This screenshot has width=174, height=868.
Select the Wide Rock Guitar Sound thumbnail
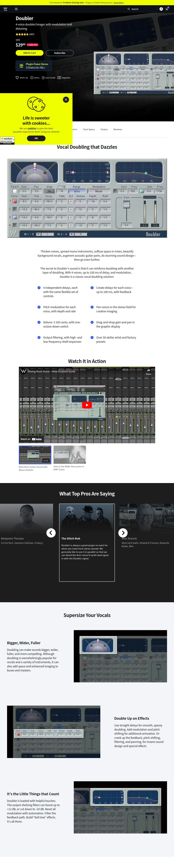click(35, 455)
